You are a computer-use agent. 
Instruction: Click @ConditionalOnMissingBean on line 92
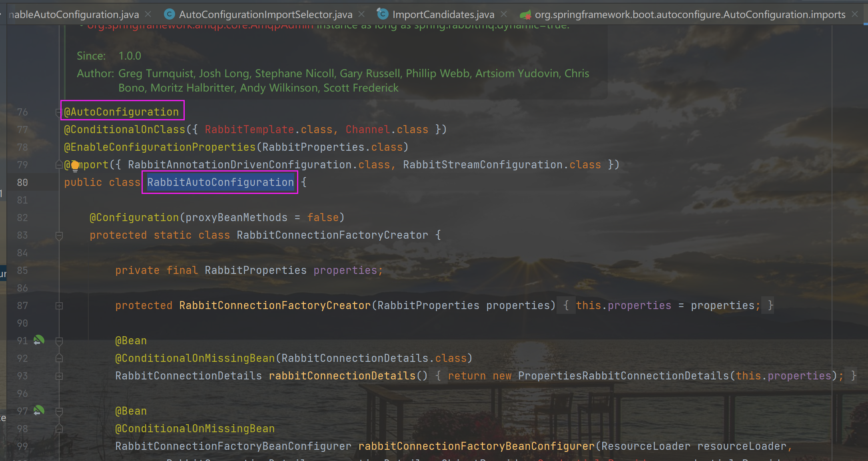[195, 358]
